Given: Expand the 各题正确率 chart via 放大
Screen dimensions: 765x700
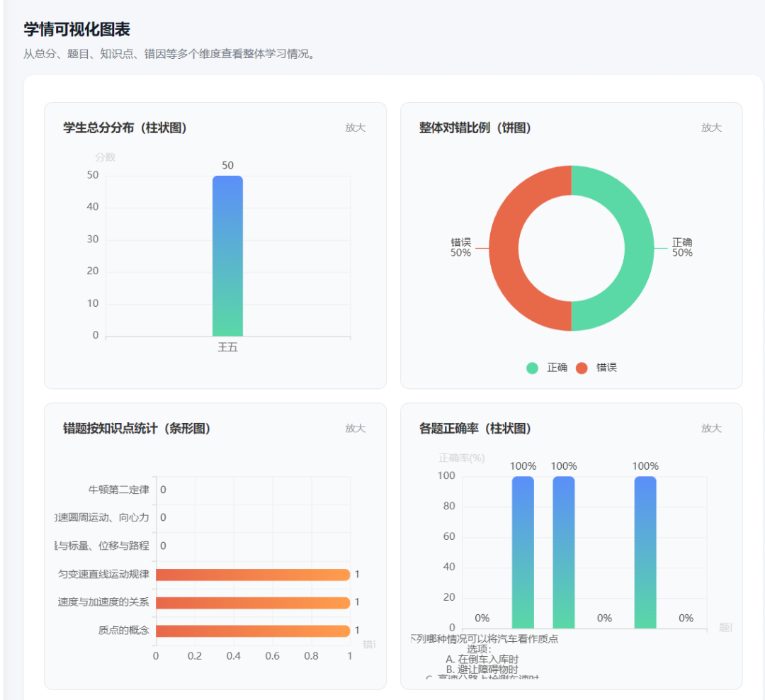Looking at the screenshot, I should 711,428.
